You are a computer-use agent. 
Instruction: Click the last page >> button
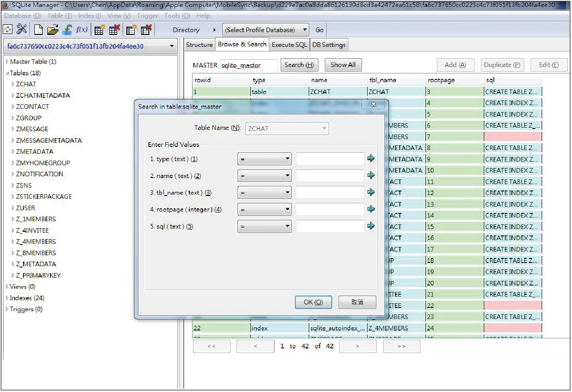tap(402, 346)
